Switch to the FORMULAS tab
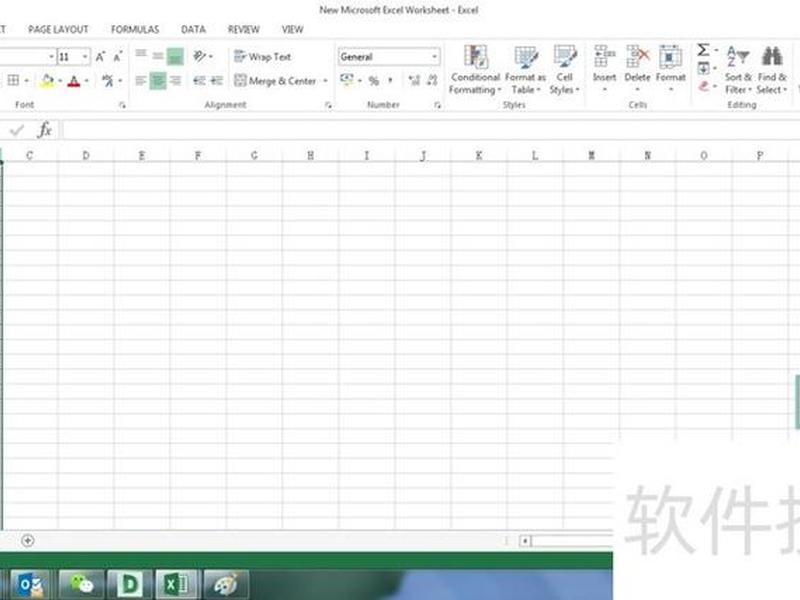The image size is (800, 600). (135, 30)
